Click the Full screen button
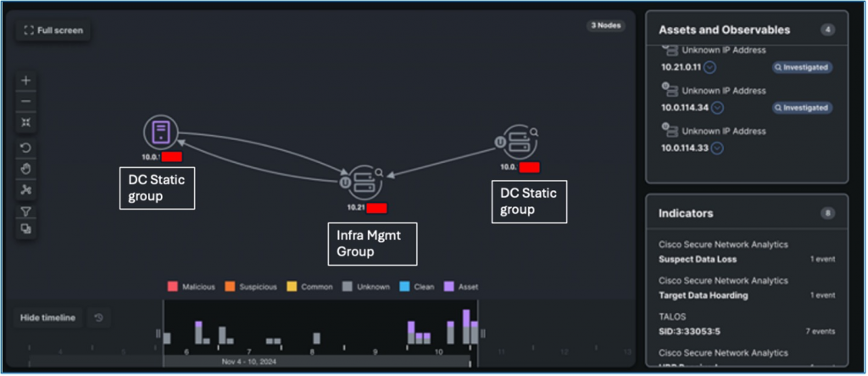Image resolution: width=868 pixels, height=376 pixels. point(54,31)
